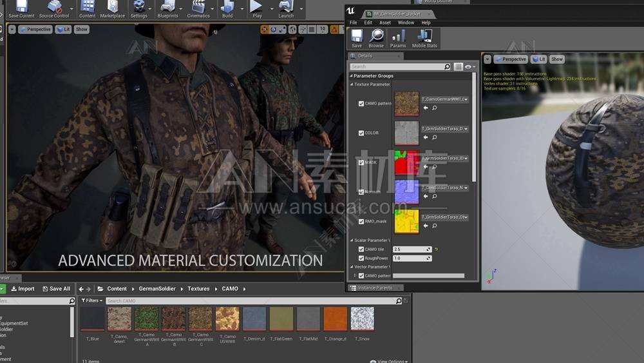This screenshot has height=363, width=644.
Task: Toggle the RoughPower scalar checkbox
Action: [361, 258]
